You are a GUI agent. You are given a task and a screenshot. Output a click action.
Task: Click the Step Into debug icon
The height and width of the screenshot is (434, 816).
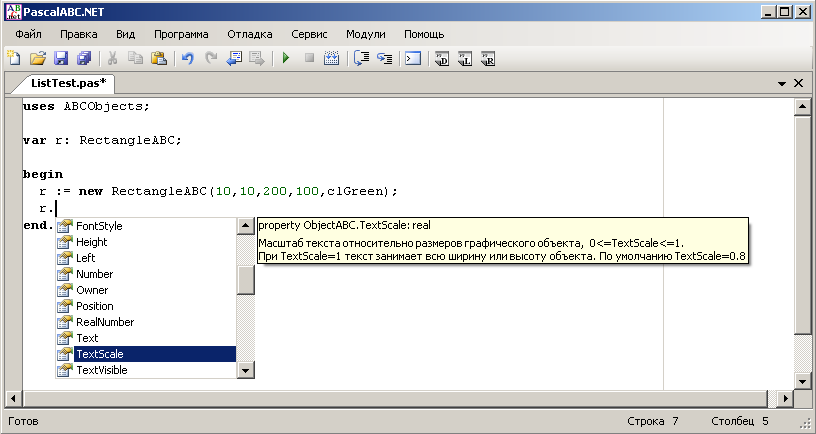(x=385, y=58)
